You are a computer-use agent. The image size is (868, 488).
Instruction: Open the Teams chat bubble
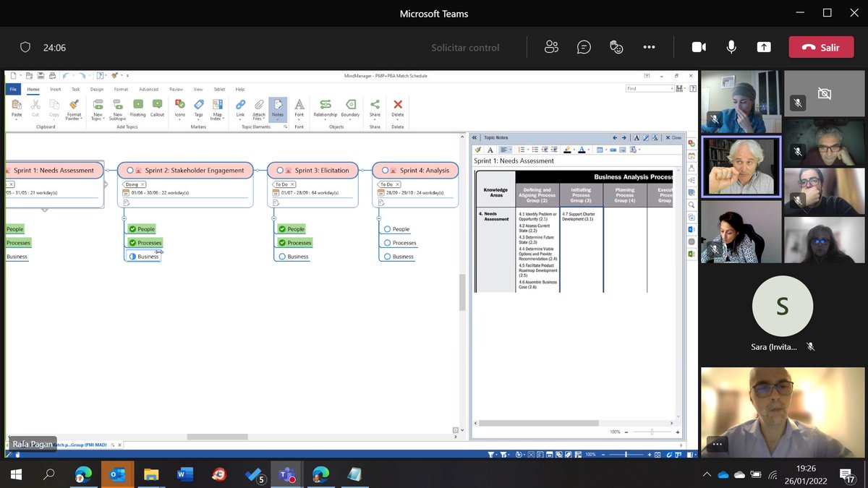pos(584,47)
